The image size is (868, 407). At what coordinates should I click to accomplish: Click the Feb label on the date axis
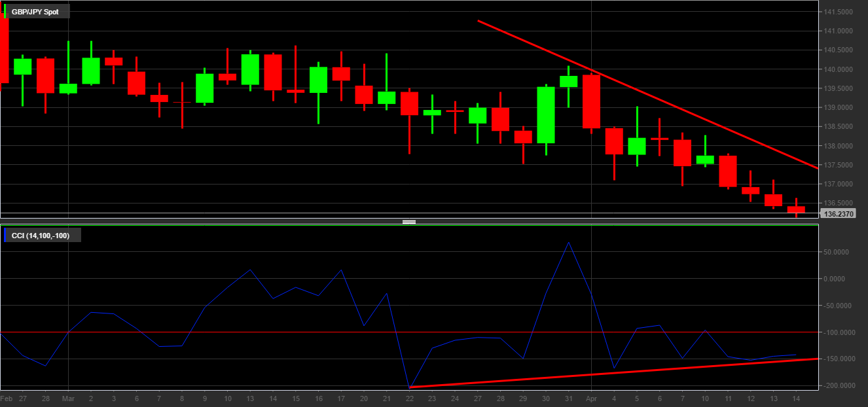click(7, 398)
